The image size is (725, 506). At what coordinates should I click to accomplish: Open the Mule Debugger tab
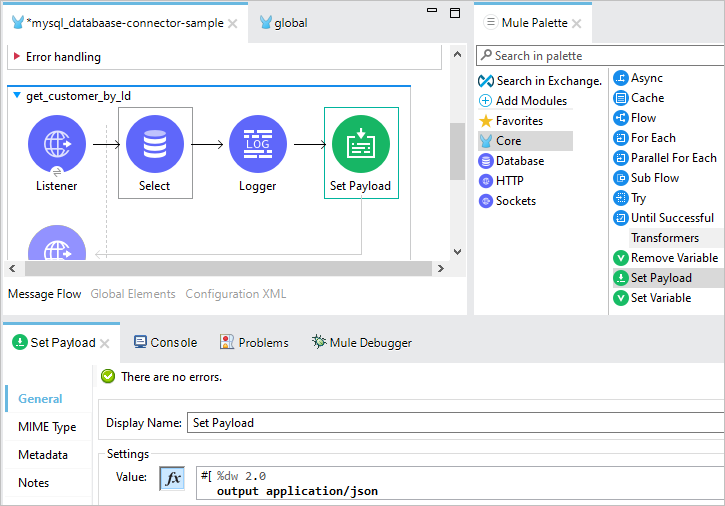click(x=362, y=342)
